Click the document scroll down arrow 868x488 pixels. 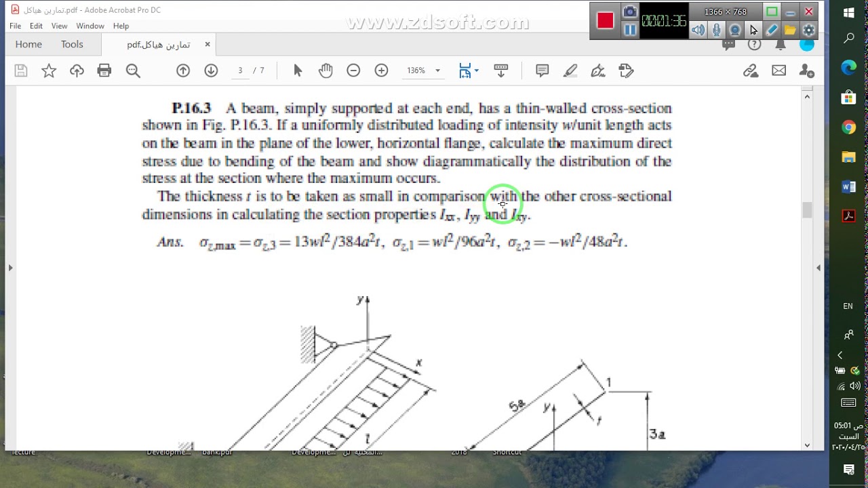(807, 445)
